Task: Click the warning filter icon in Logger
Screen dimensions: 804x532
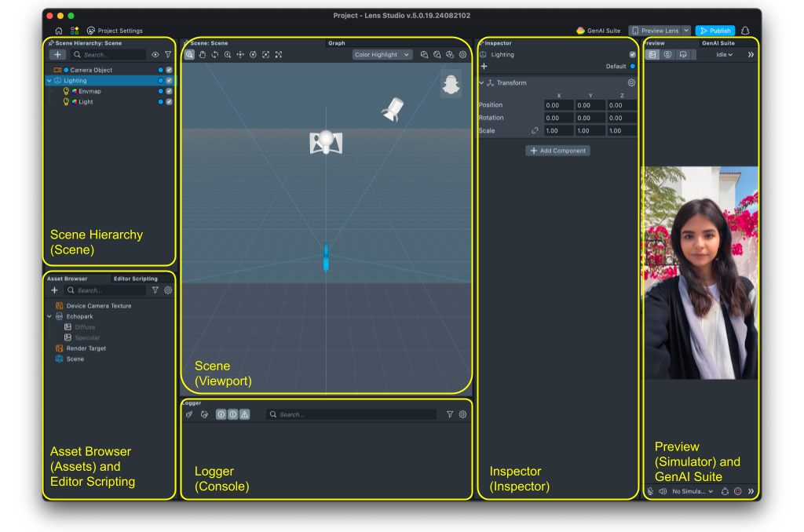Action: (x=245, y=414)
